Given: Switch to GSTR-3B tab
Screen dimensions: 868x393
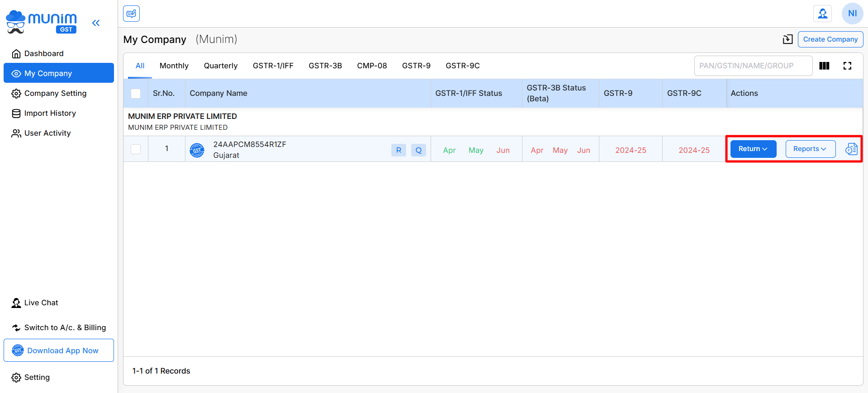Looking at the screenshot, I should point(325,66).
